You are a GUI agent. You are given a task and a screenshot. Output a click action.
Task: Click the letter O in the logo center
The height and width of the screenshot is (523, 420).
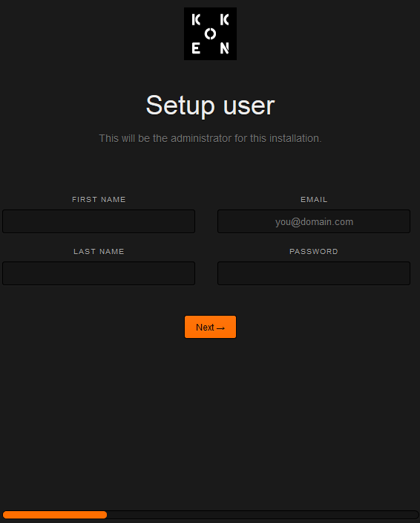[210, 33]
